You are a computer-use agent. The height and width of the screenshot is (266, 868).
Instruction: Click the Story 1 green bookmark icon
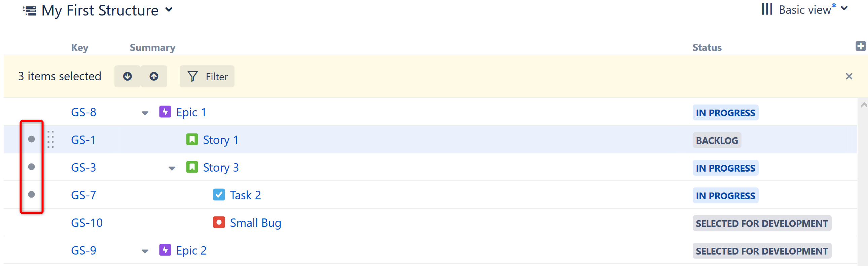pos(192,140)
